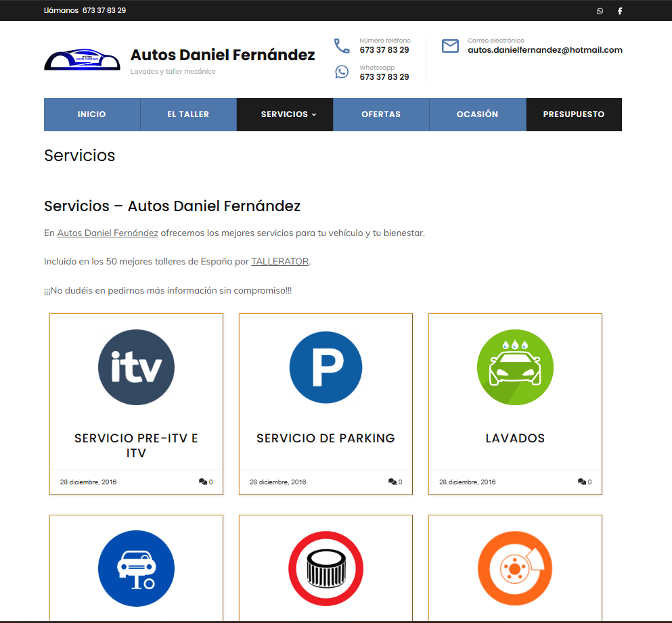Viewport: 672px width, 623px height.
Task: Open the Facebook icon in top bar
Action: (619, 11)
